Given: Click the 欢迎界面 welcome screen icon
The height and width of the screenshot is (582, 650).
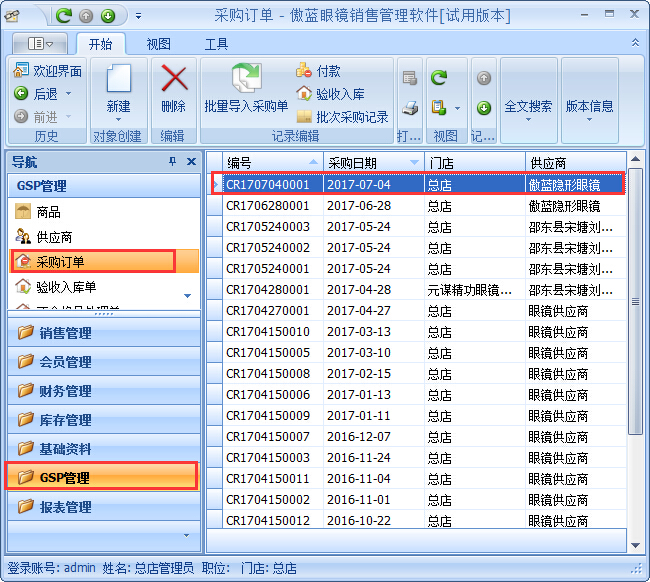Looking at the screenshot, I should 22,71.
